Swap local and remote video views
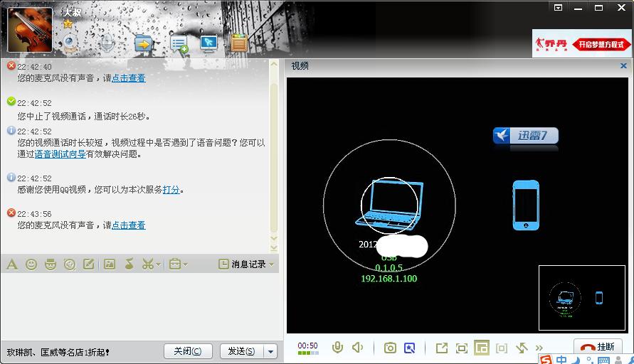The image size is (634, 364). [522, 348]
